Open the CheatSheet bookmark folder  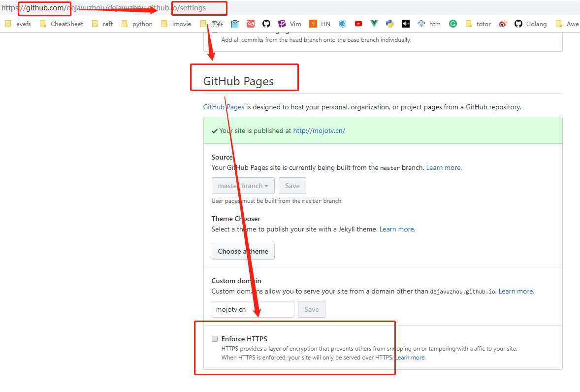62,24
